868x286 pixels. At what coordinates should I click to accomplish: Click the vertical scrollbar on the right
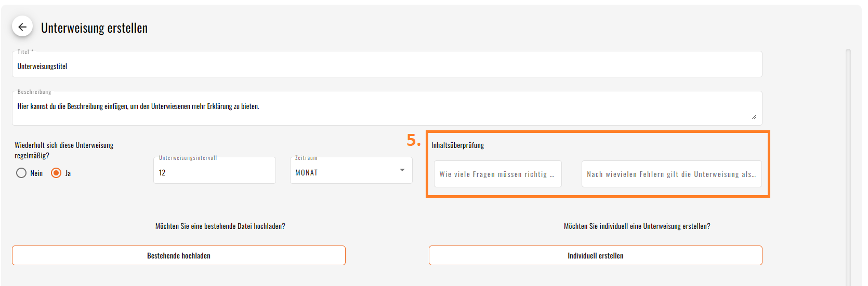point(848,166)
